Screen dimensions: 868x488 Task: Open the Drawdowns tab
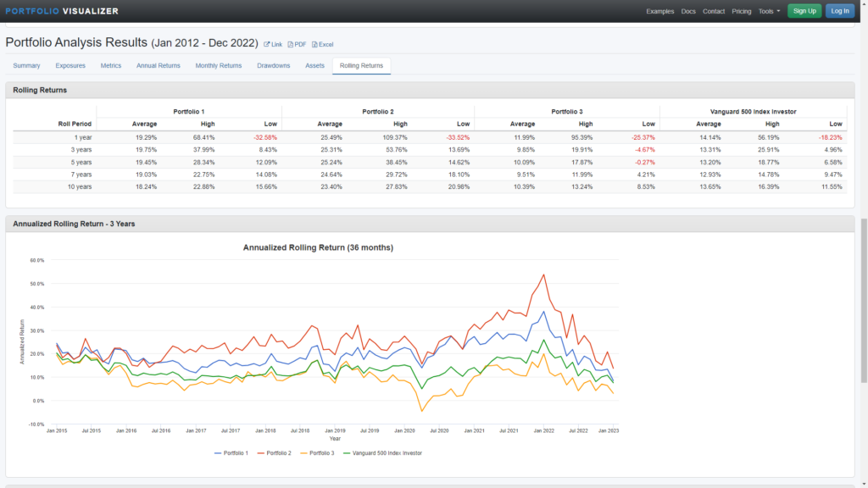coord(274,65)
